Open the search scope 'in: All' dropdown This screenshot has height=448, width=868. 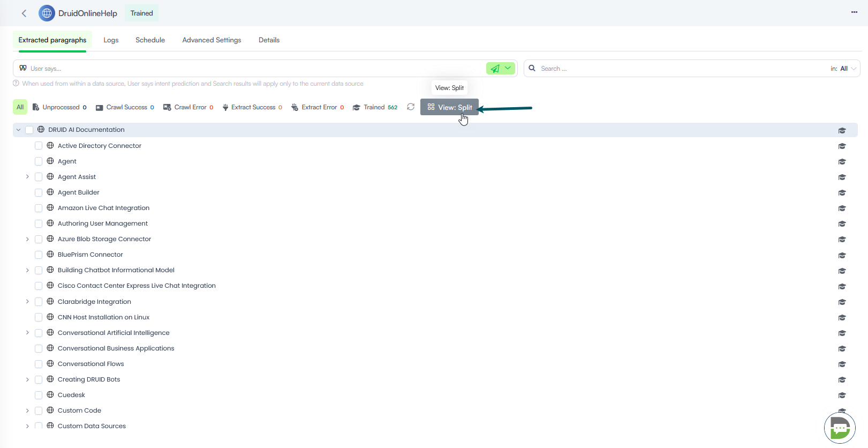pos(843,69)
